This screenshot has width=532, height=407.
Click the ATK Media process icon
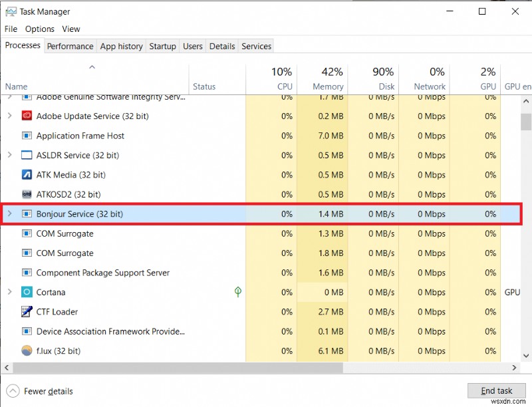pos(27,175)
